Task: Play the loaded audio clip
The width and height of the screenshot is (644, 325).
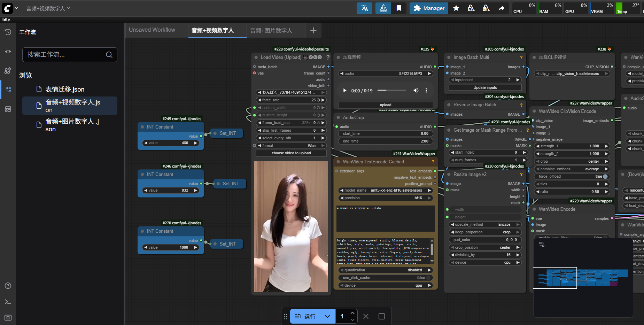Action: [x=344, y=91]
